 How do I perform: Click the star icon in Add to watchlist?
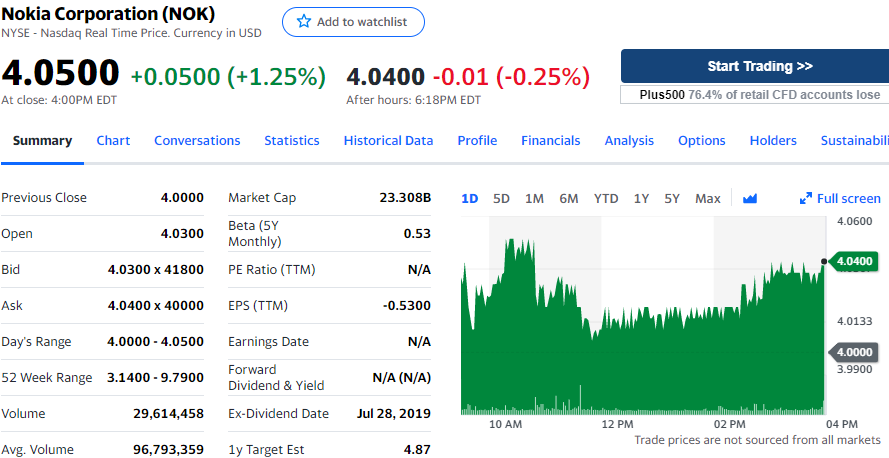click(x=304, y=22)
